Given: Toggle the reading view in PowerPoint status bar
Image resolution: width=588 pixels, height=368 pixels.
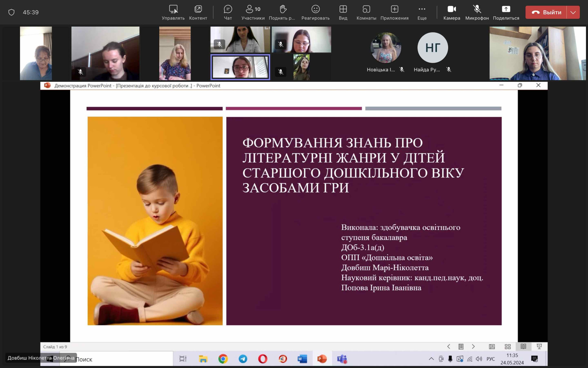Looking at the screenshot, I should tap(523, 347).
